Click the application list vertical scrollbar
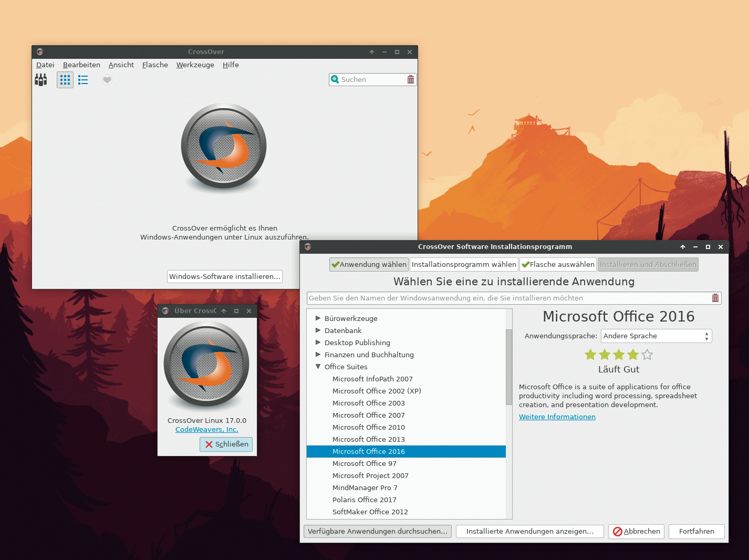Viewport: 749px width, 560px height. tap(508, 367)
